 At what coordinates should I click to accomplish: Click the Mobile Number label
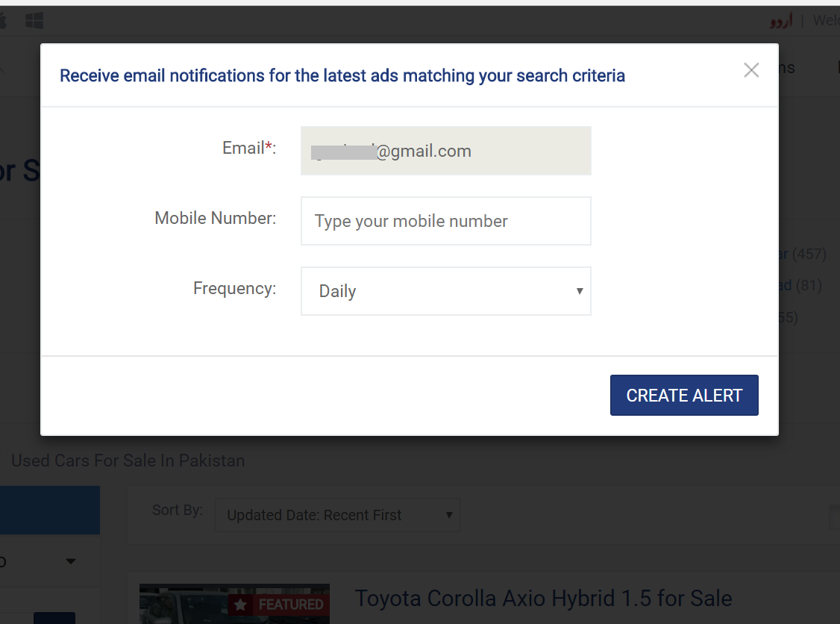[x=216, y=218]
